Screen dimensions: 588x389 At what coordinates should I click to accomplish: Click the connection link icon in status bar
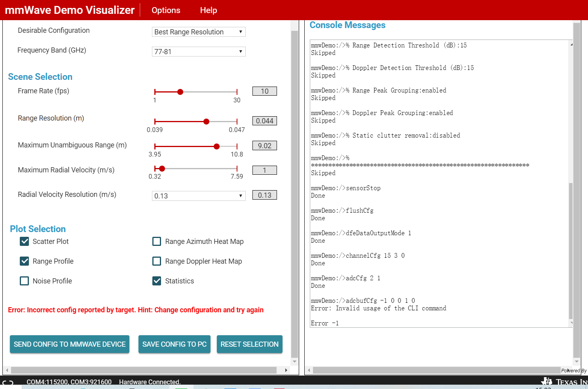[x=8, y=382]
